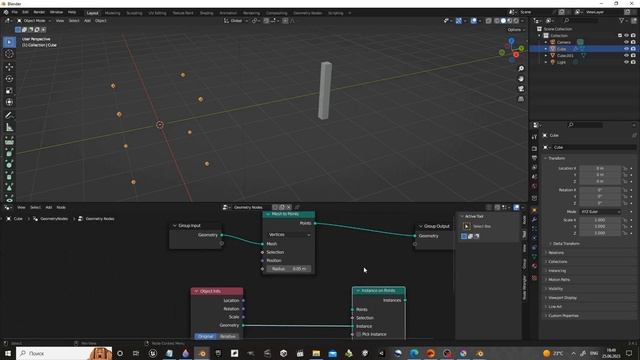640x360 pixels.
Task: Toggle X-ray mode in viewport header
Action: 489,20
